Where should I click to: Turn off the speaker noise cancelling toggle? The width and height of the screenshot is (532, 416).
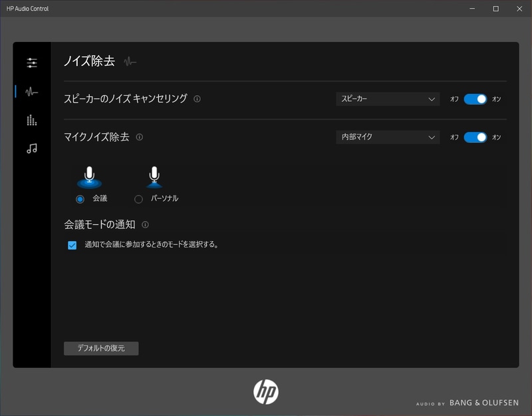(477, 98)
